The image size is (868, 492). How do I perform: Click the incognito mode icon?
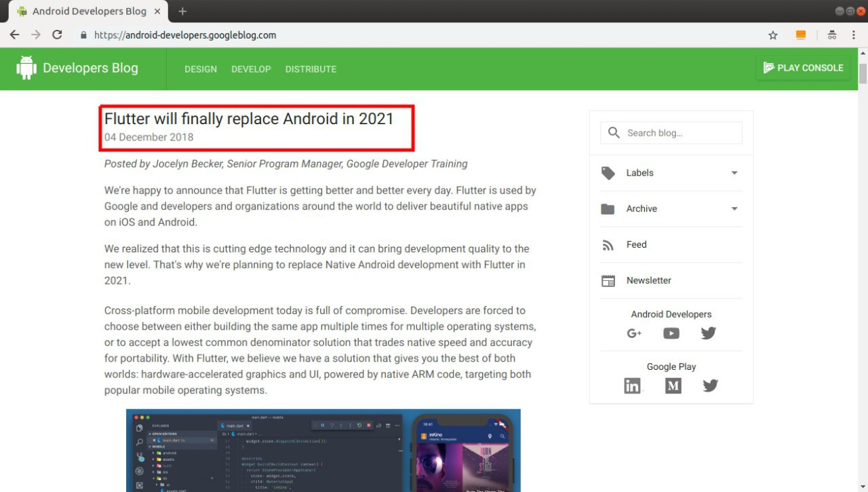click(x=831, y=35)
